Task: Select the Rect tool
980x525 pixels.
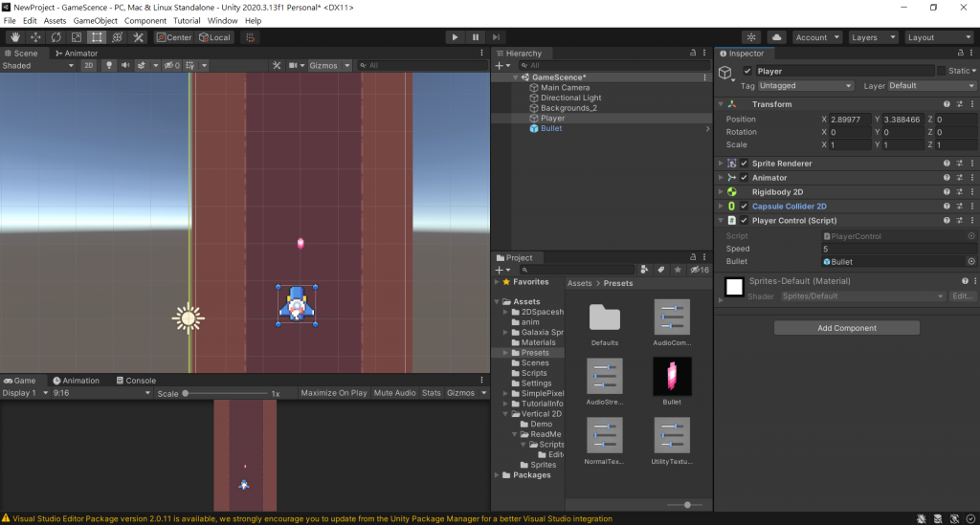Action: coord(97,37)
